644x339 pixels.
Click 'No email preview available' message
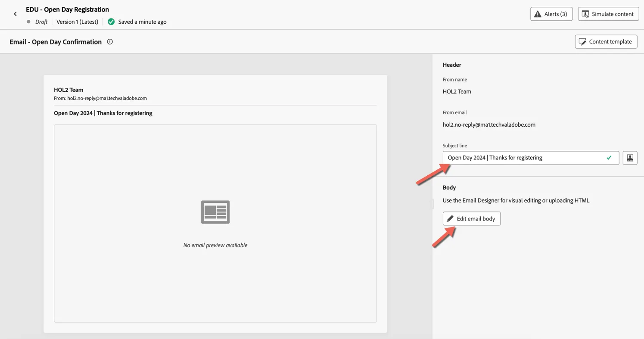pyautogui.click(x=215, y=245)
